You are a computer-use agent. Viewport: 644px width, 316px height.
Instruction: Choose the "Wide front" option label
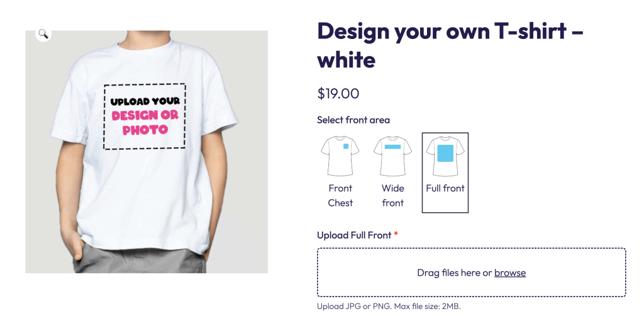click(392, 196)
